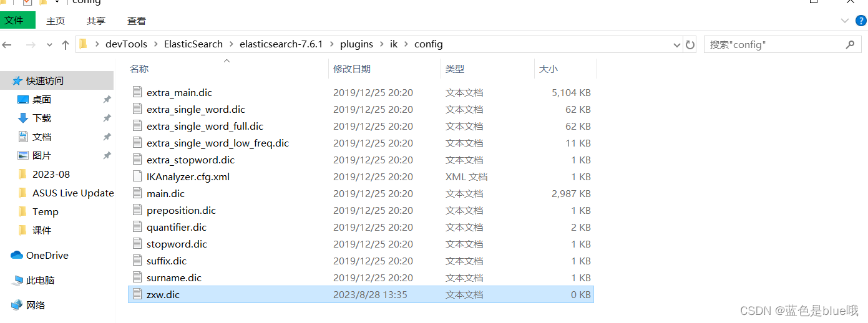This screenshot has width=868, height=323.
Task: Click plugins in the address path
Action: [356, 44]
